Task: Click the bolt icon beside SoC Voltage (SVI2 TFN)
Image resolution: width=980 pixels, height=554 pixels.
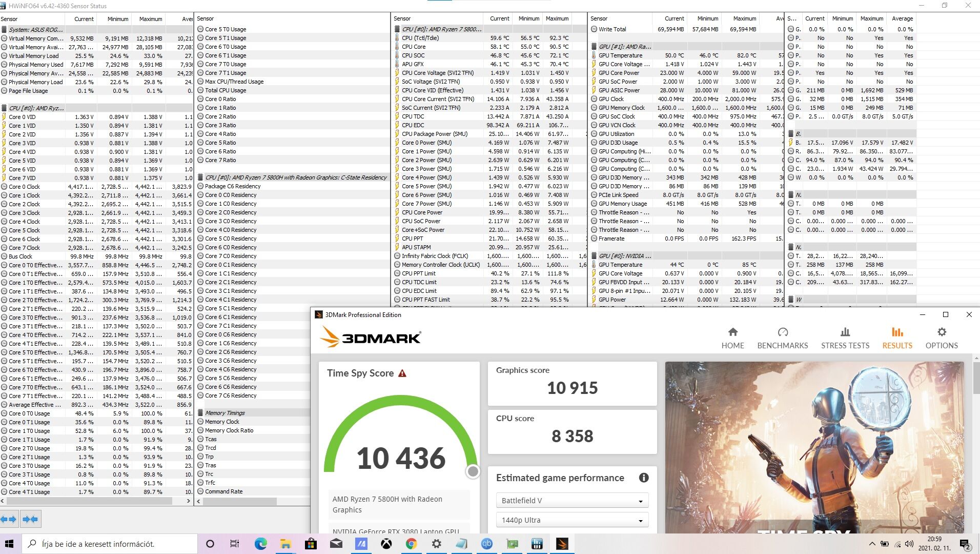Action: point(397,82)
